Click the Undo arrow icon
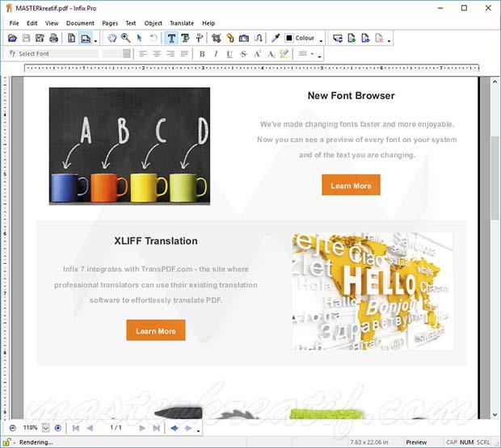The height and width of the screenshot is (448, 501). coord(154,38)
